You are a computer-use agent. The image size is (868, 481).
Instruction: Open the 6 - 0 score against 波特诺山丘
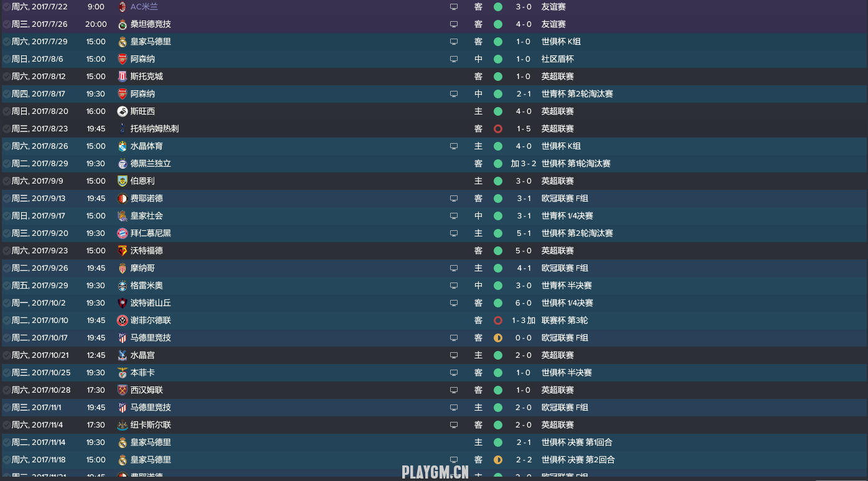524,303
